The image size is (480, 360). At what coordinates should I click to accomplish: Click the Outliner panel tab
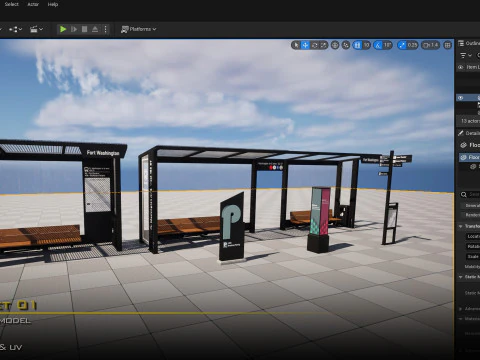pyautogui.click(x=469, y=43)
